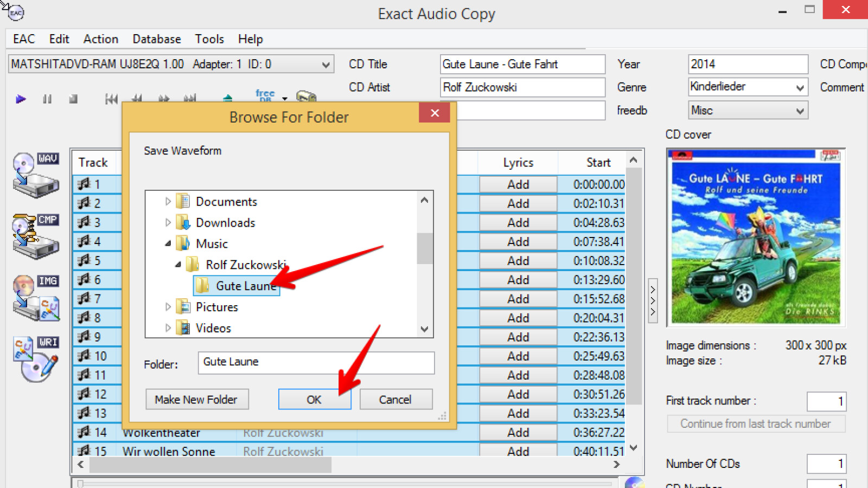Screen dimensions: 868x488
Task: Open the EAC menu
Action: tap(24, 39)
